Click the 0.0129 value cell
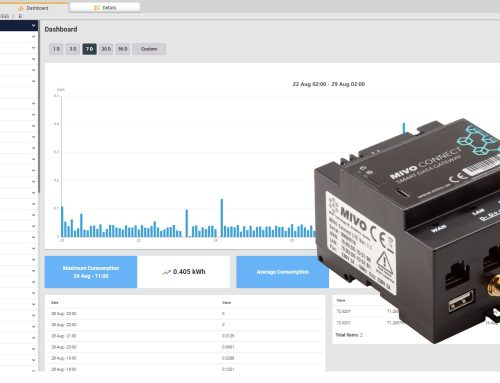The height and width of the screenshot is (383, 500). coord(228,336)
